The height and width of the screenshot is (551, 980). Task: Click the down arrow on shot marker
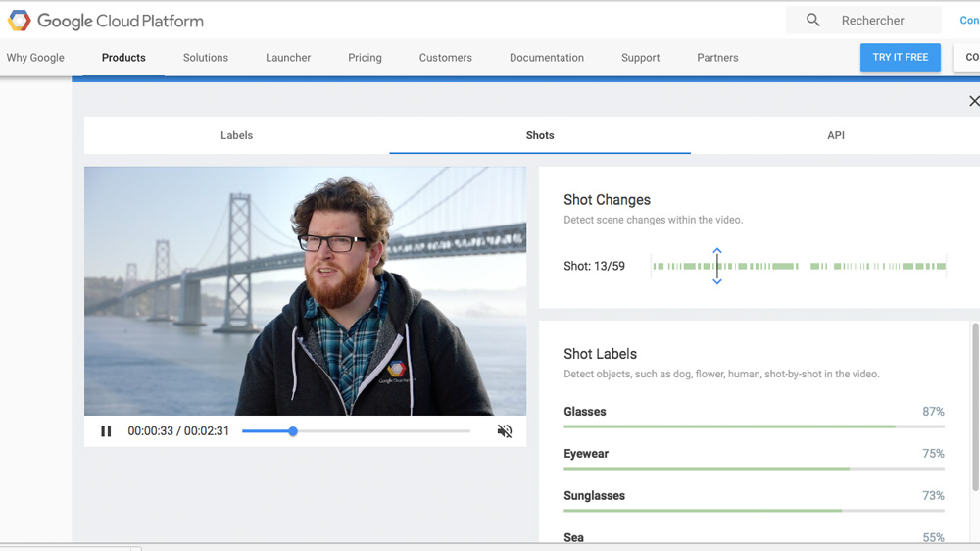(717, 281)
